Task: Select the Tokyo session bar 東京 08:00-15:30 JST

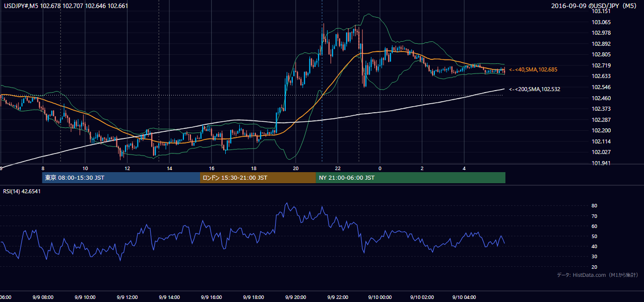Action: [x=121, y=178]
